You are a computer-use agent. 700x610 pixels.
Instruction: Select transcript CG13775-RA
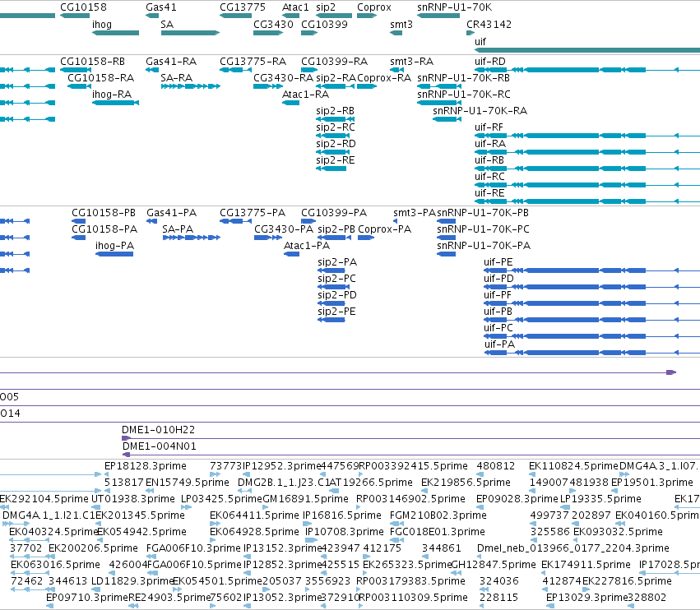pyautogui.click(x=236, y=70)
